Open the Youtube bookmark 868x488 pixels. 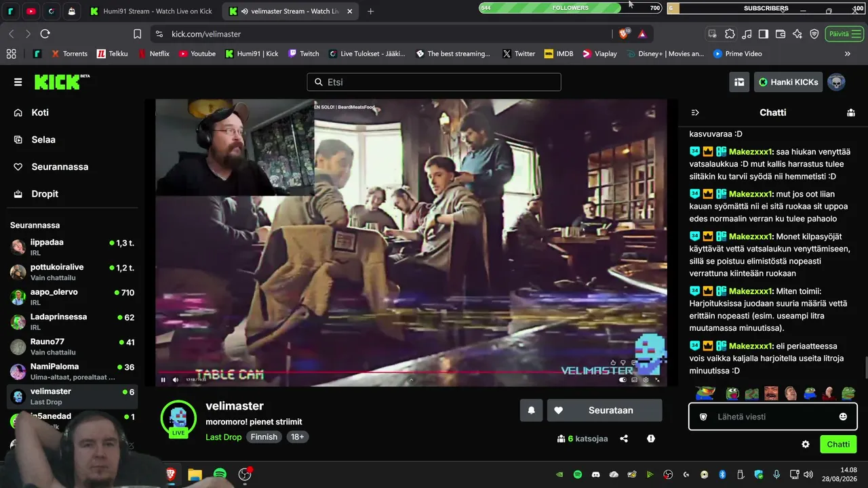click(197, 54)
